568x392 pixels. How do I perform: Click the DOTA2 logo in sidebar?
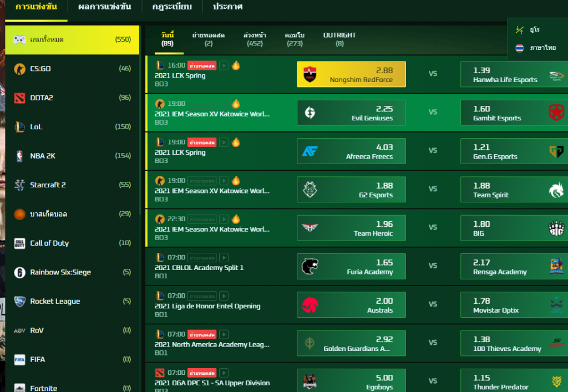(19, 98)
